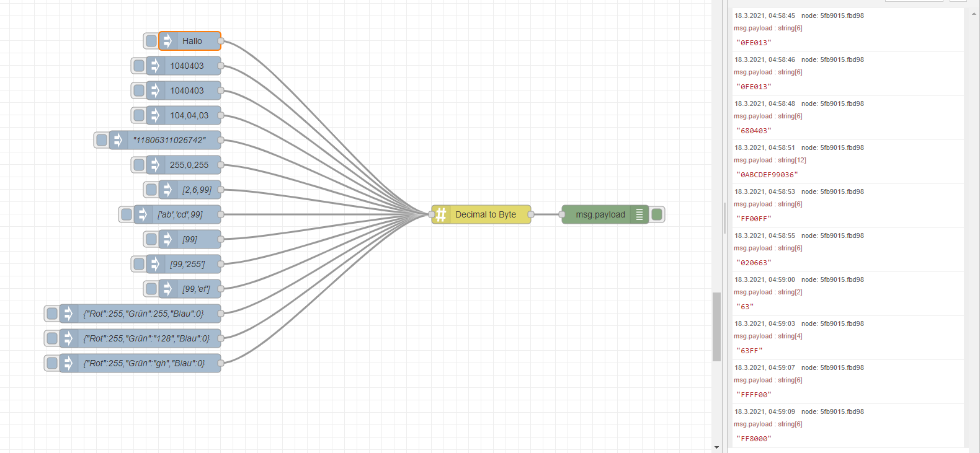Open node link in the 04:59:09 message
Image resolution: width=980 pixels, height=453 pixels.
[x=832, y=411]
